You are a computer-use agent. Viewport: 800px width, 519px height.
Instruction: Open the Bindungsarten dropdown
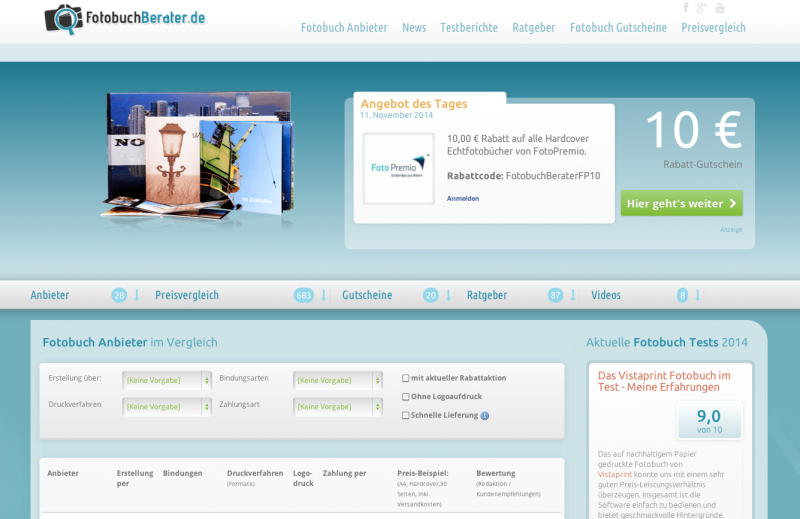click(338, 380)
